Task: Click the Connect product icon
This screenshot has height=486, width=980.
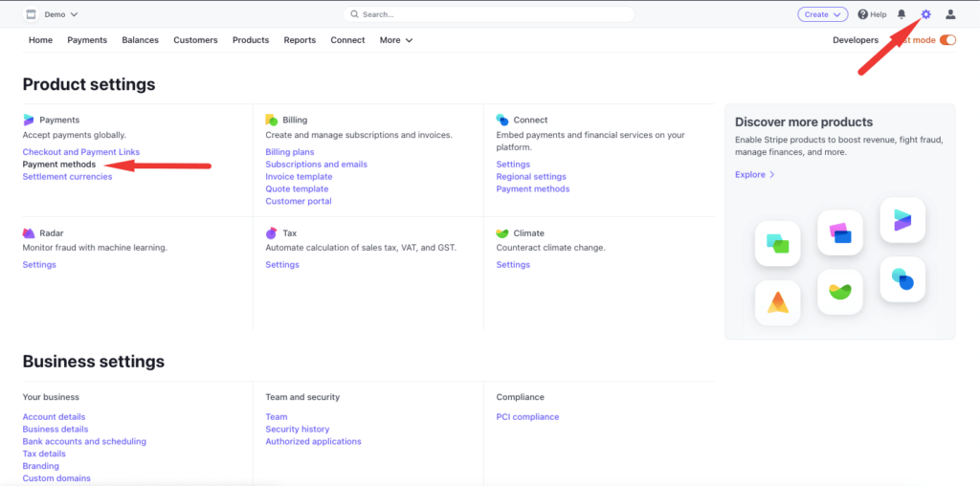Action: tap(501, 120)
